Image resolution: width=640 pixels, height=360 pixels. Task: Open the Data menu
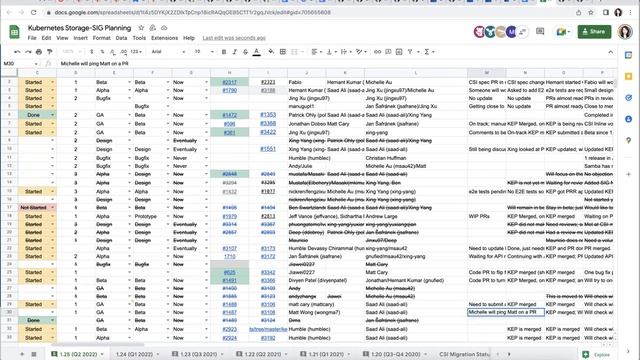(121, 38)
